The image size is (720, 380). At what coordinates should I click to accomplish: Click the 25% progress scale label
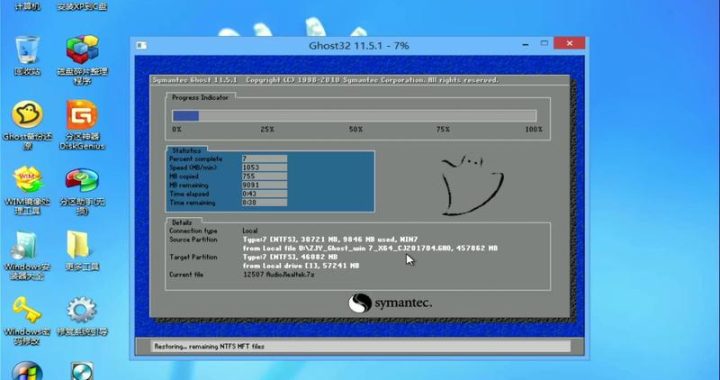[267, 130]
